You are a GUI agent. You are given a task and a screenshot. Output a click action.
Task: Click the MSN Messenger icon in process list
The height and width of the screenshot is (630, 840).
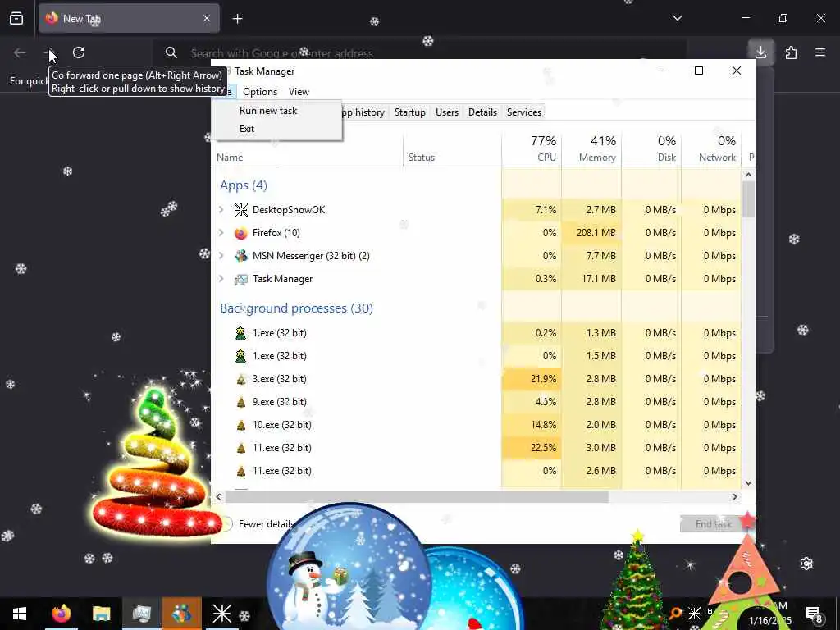[241, 256]
